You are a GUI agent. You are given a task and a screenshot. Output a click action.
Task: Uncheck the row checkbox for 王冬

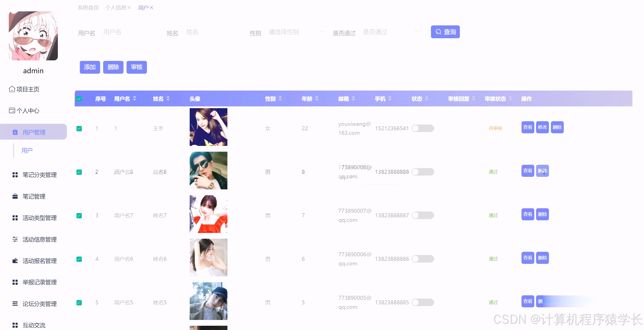tap(79, 128)
